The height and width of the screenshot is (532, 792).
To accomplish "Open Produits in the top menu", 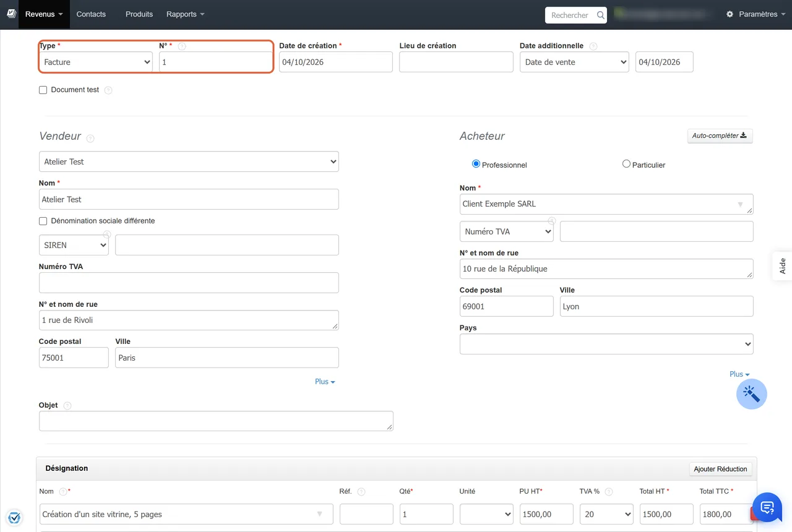I will (x=139, y=14).
